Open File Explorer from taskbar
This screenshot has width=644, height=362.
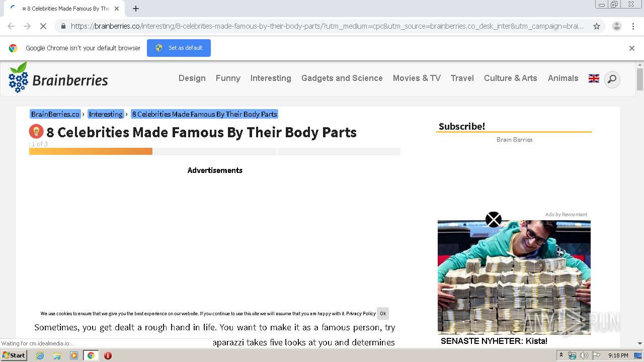[57, 355]
